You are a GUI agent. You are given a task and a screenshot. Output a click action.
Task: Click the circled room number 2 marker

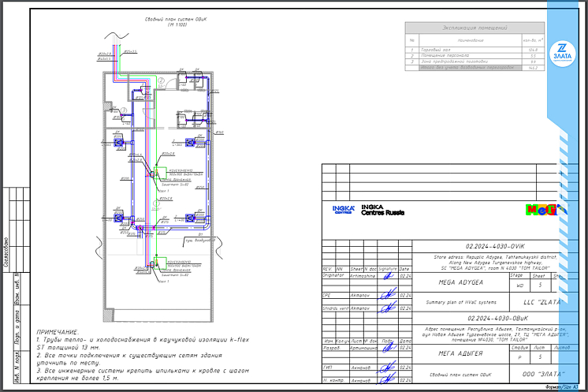161,80
